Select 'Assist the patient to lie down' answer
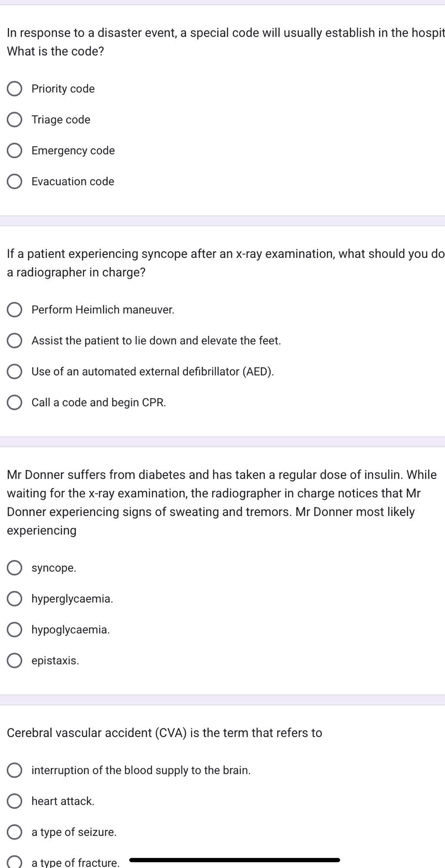The height and width of the screenshot is (868, 445). tap(15, 341)
